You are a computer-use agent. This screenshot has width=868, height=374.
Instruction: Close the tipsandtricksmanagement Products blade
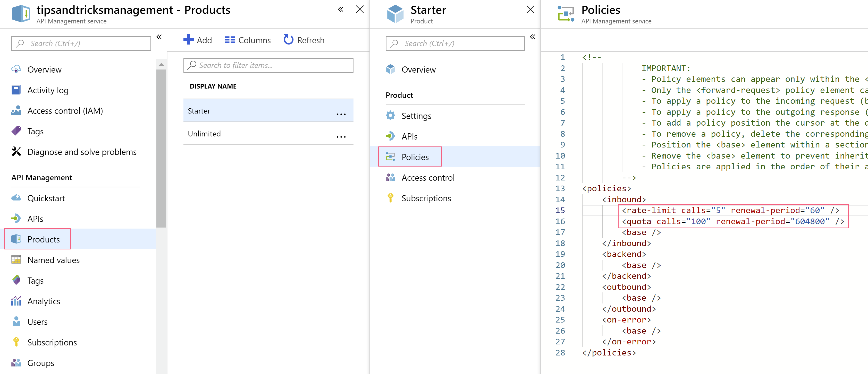360,10
